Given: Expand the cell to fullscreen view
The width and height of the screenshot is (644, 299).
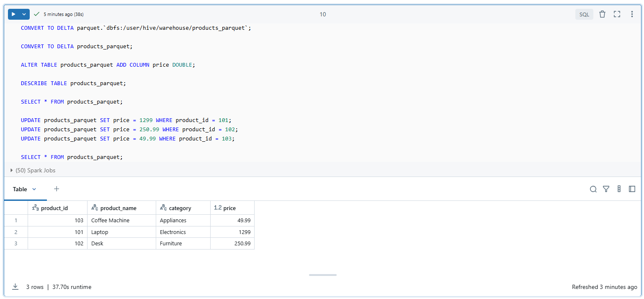Looking at the screenshot, I should [617, 14].
